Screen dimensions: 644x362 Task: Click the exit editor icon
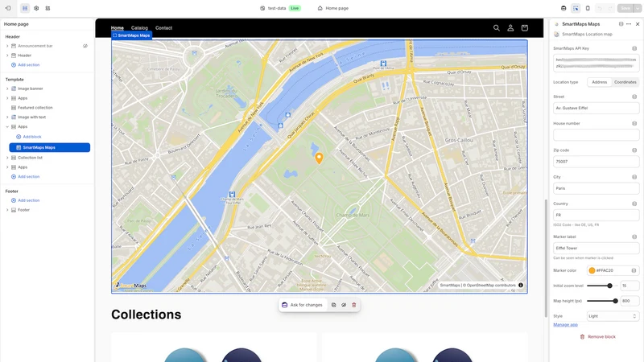(8, 8)
